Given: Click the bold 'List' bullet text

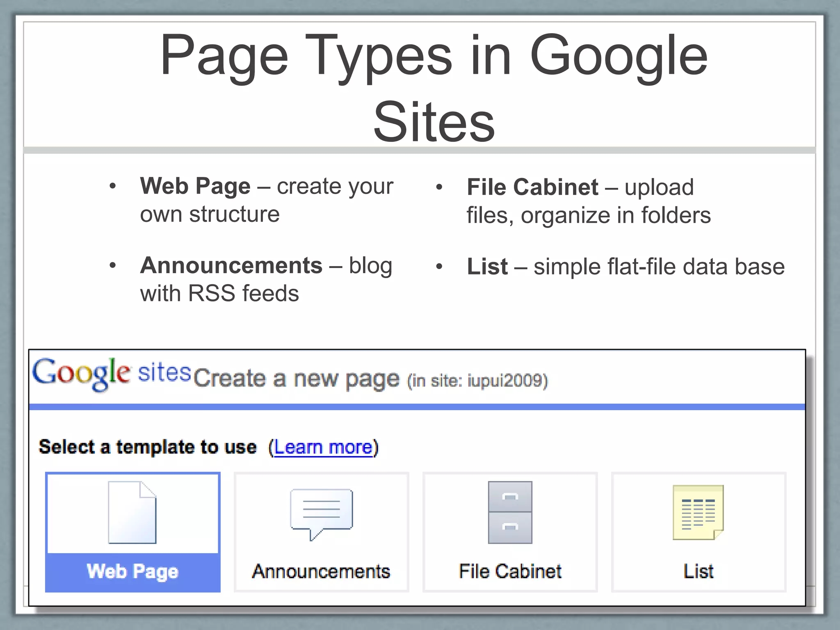Looking at the screenshot, I should click(x=487, y=267).
